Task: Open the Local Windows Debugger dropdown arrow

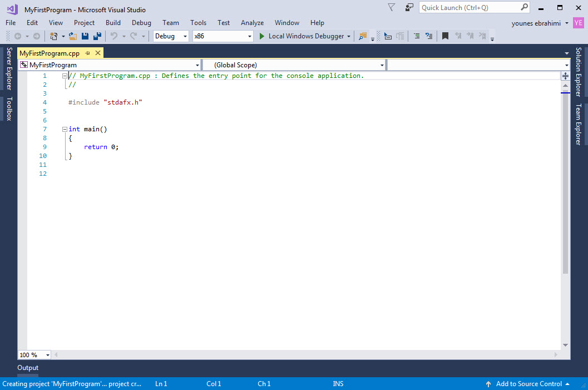Action: 349,36
